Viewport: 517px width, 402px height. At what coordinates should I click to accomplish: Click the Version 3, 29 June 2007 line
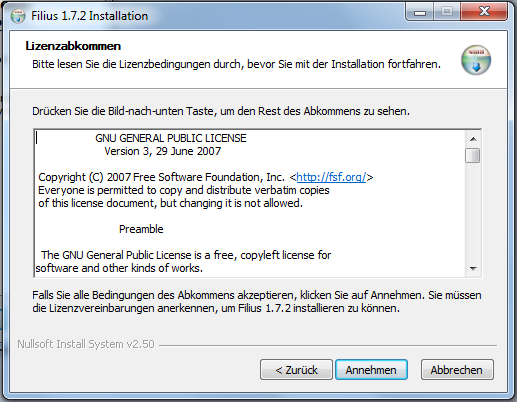(x=163, y=151)
